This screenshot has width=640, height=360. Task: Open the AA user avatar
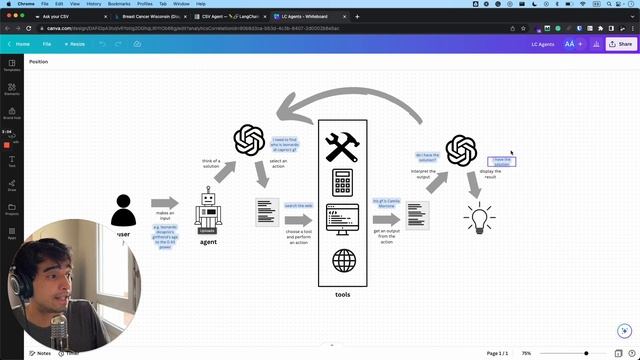tap(569, 44)
